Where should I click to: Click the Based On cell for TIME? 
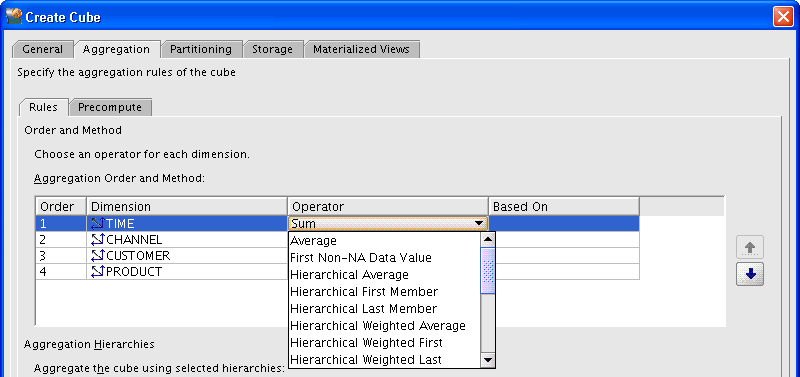(564, 223)
